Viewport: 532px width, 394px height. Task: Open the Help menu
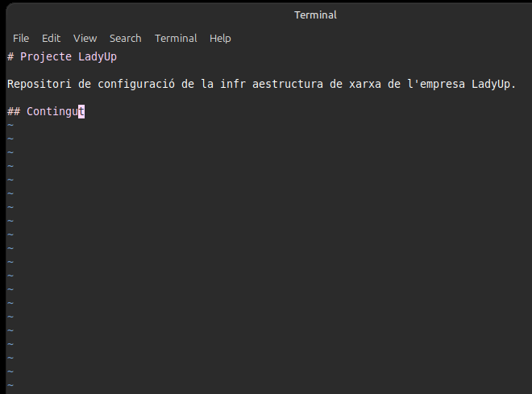click(220, 38)
